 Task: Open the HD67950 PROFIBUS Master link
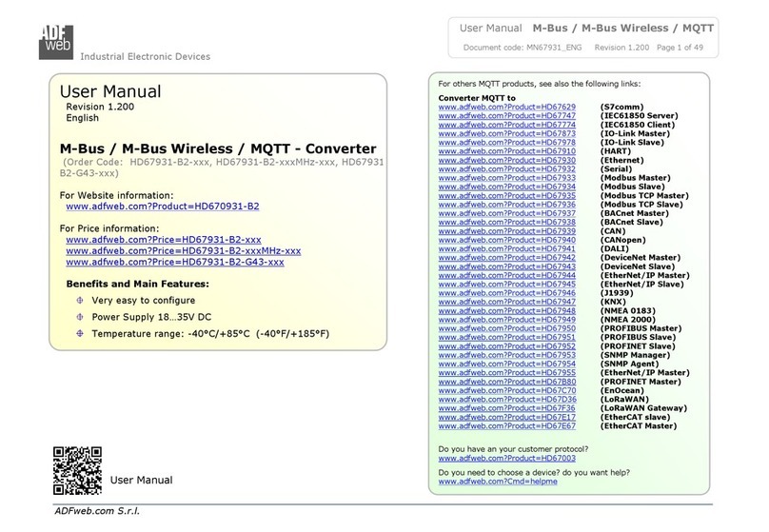coord(507,328)
